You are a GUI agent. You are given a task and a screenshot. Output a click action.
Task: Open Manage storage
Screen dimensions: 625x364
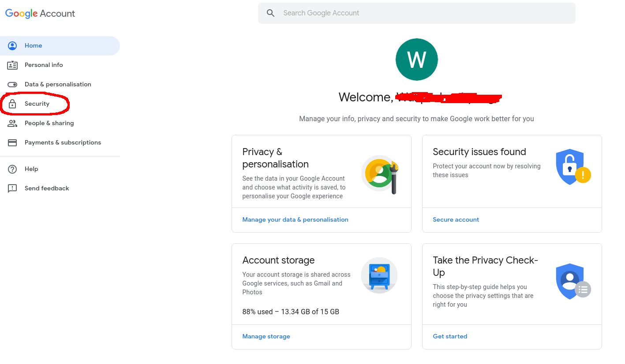(266, 336)
